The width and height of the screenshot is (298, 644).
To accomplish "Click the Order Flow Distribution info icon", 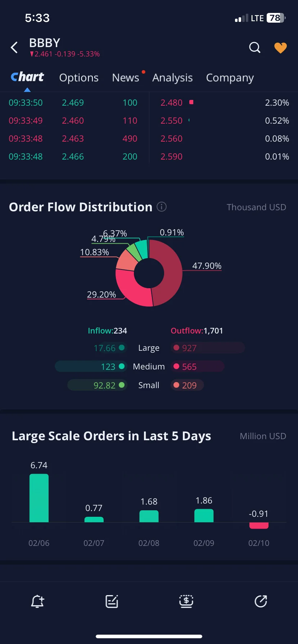I will (162, 207).
